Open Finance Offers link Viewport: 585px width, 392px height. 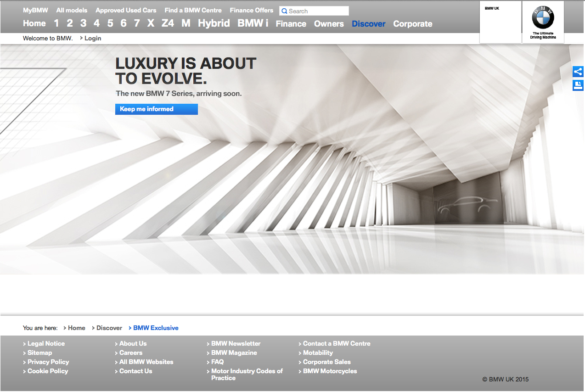pyautogui.click(x=252, y=10)
